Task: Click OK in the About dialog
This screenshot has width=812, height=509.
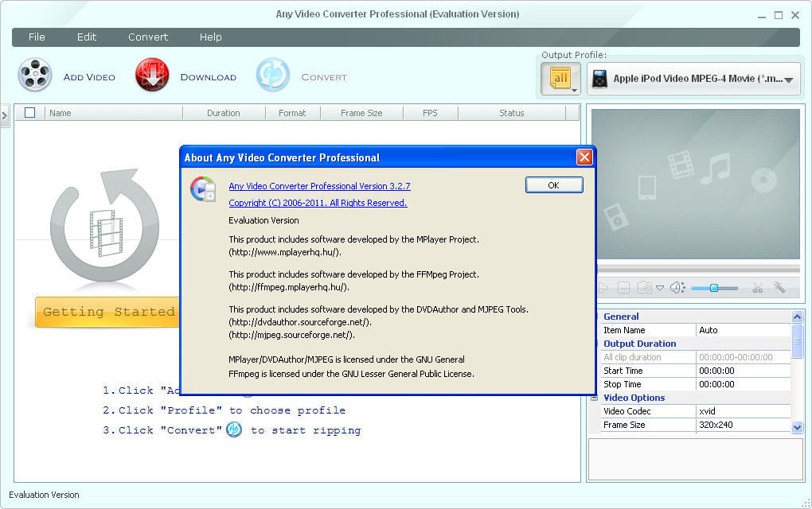Action: pyautogui.click(x=554, y=185)
